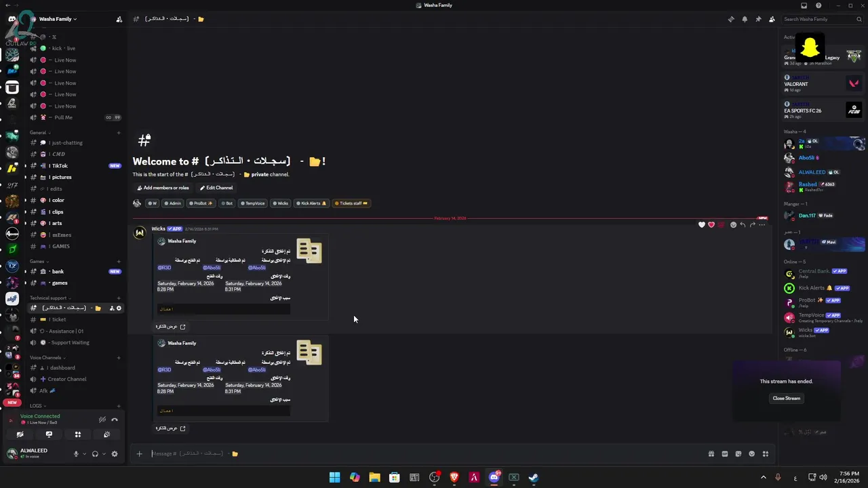
Task: Open the apps launcher in message bar
Action: pyautogui.click(x=766, y=453)
